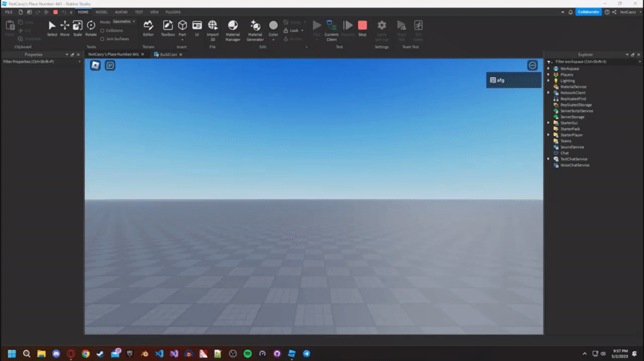Launch the Material Manager
The image size is (644, 361).
(232, 30)
